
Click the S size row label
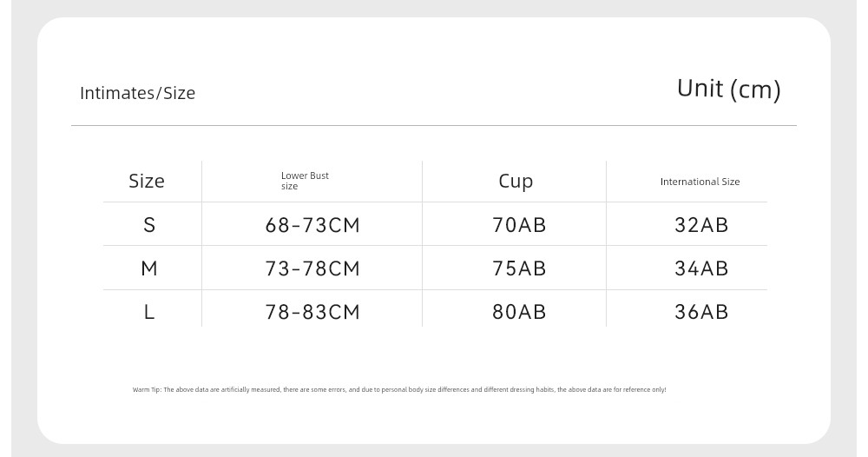pos(149,225)
